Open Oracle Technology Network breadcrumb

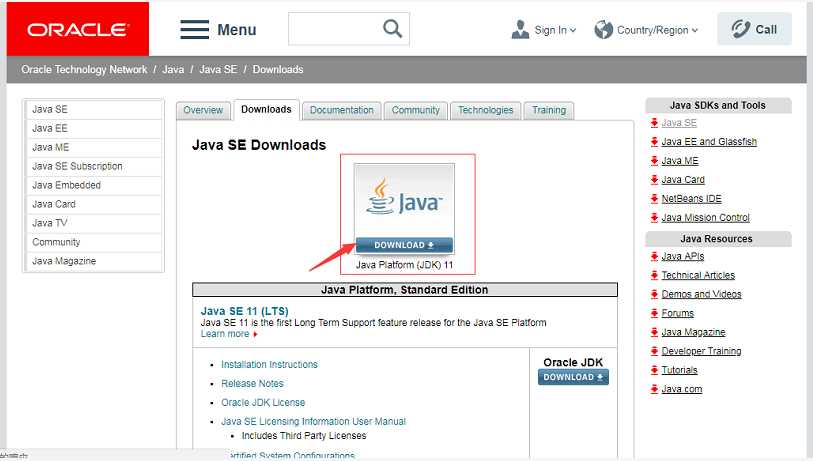pyautogui.click(x=85, y=69)
